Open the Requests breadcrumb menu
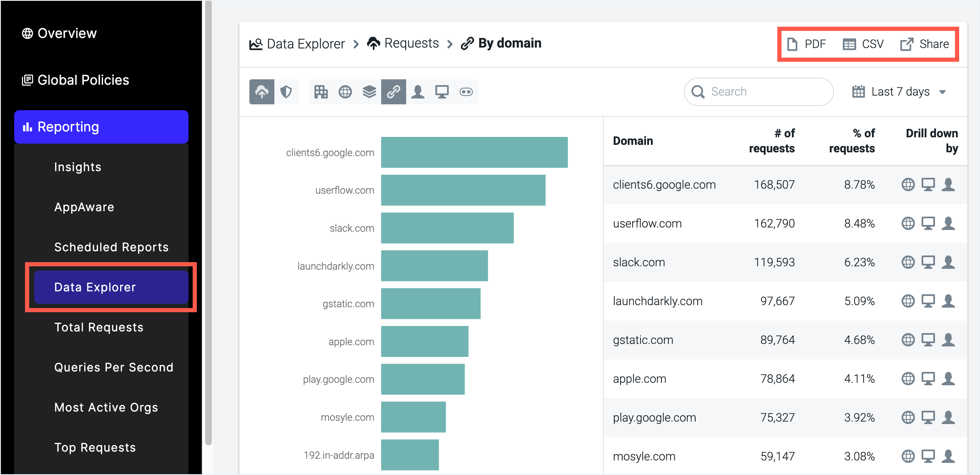 click(x=411, y=43)
